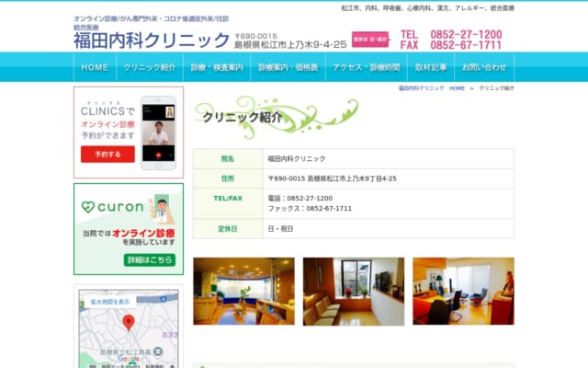This screenshot has height=368, width=588.
Task: Click the smartphone image in CLINICS banner
Action: [x=158, y=132]
